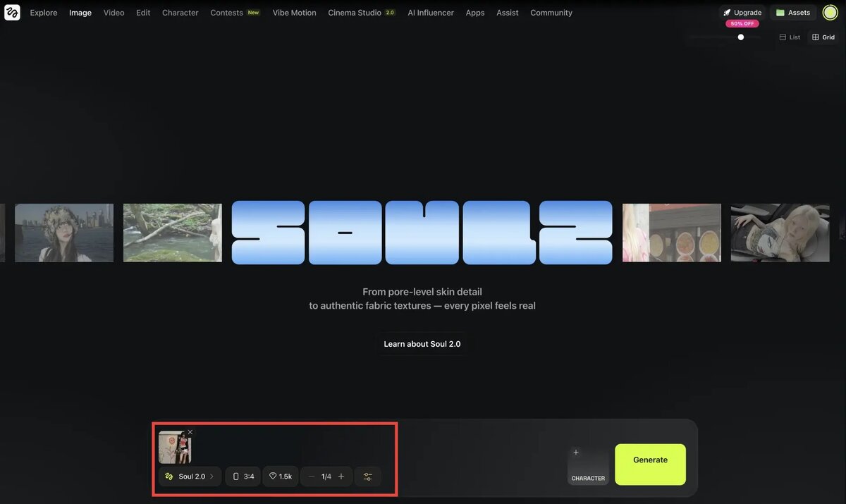Open the blonde woman in car thumbnail
This screenshot has width=846, height=504.
click(x=780, y=233)
